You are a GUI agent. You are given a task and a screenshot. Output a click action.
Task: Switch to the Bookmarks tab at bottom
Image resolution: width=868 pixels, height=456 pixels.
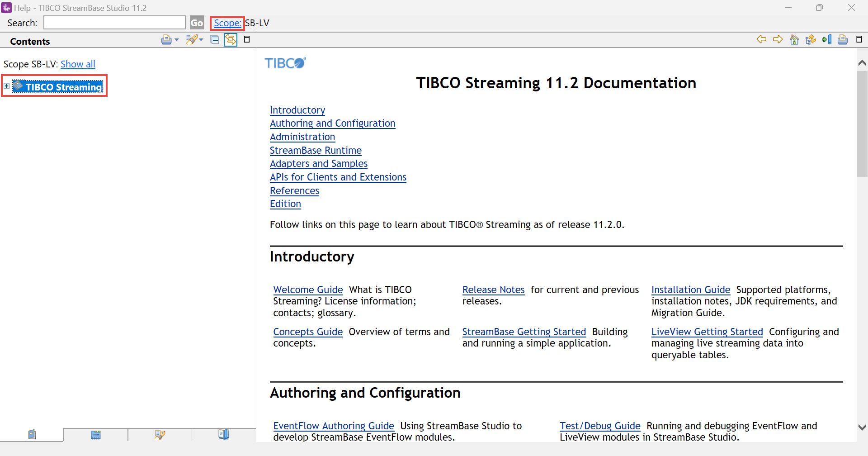coord(224,435)
